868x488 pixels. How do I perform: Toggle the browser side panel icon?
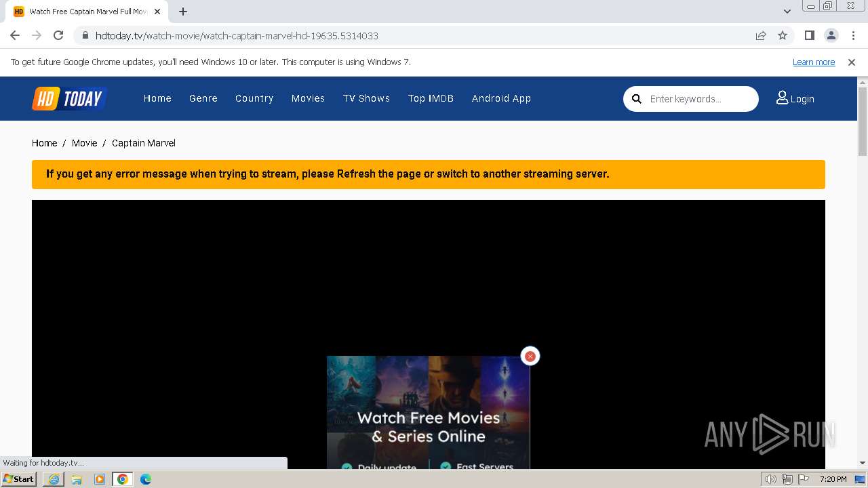click(x=809, y=35)
